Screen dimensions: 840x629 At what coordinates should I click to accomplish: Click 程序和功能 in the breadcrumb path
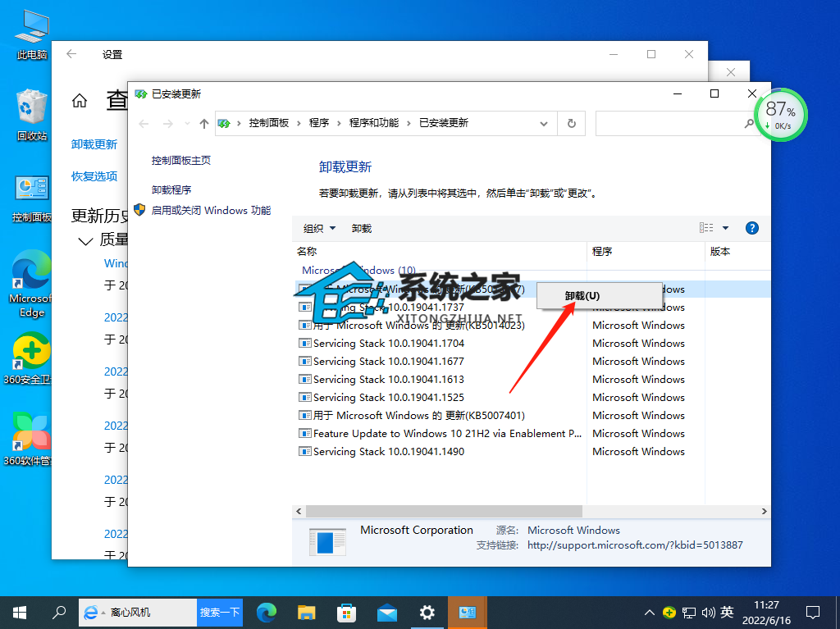coord(372,123)
